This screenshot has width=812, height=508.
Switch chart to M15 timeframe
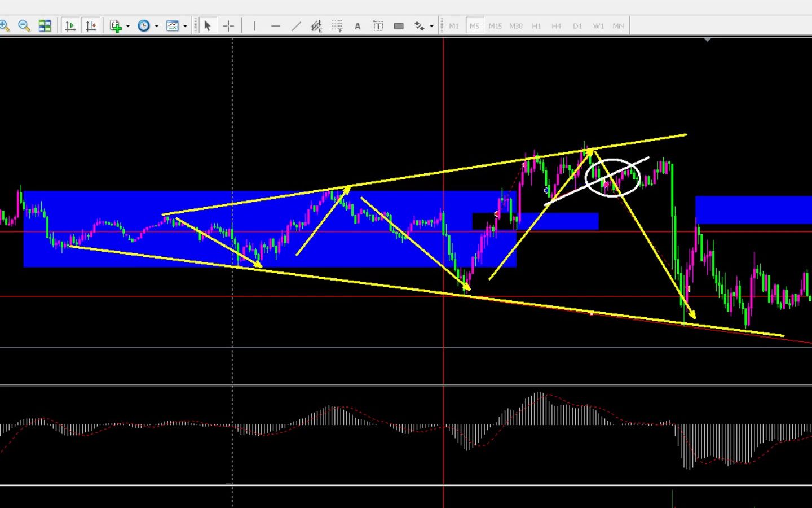[495, 26]
